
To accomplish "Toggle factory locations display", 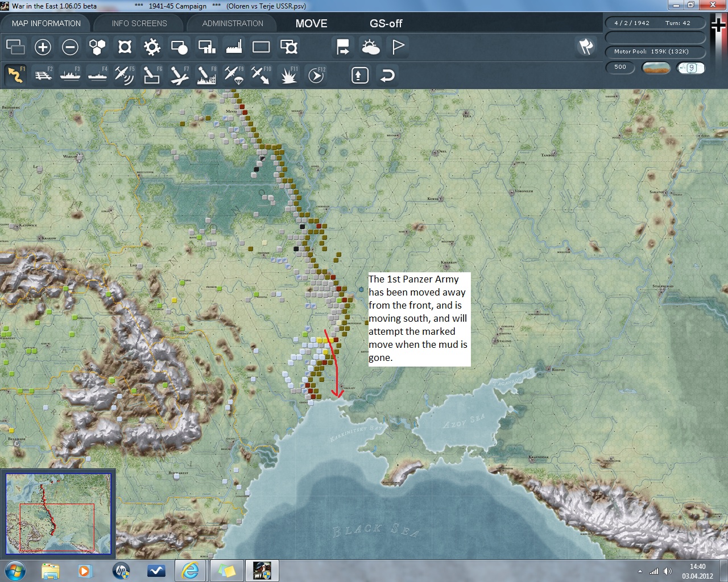I will click(x=234, y=47).
